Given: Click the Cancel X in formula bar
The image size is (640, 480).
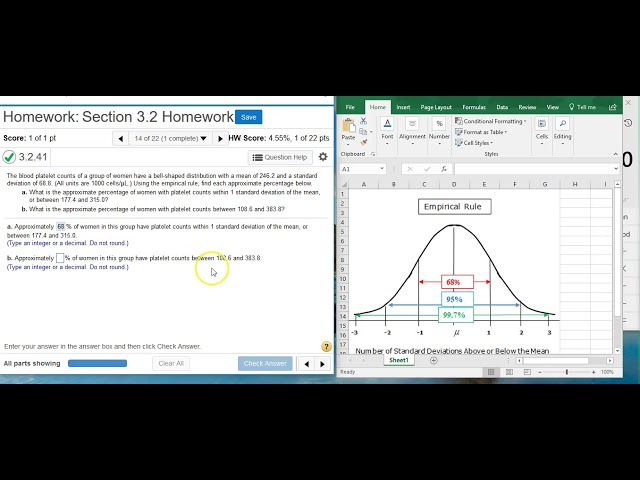Looking at the screenshot, I should [x=410, y=169].
